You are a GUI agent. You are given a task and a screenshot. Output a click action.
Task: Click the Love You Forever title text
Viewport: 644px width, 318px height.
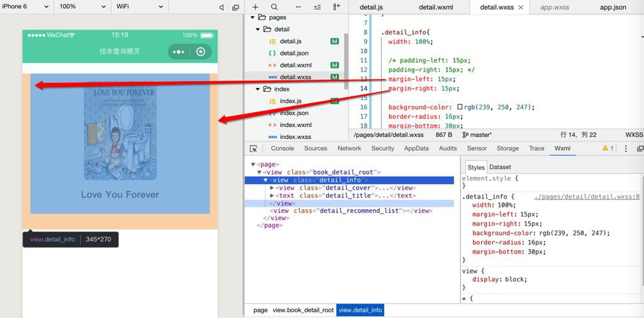pyautogui.click(x=120, y=195)
